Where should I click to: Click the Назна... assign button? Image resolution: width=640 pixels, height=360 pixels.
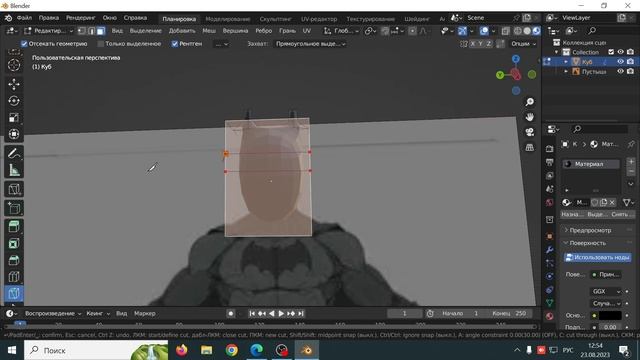coord(572,214)
